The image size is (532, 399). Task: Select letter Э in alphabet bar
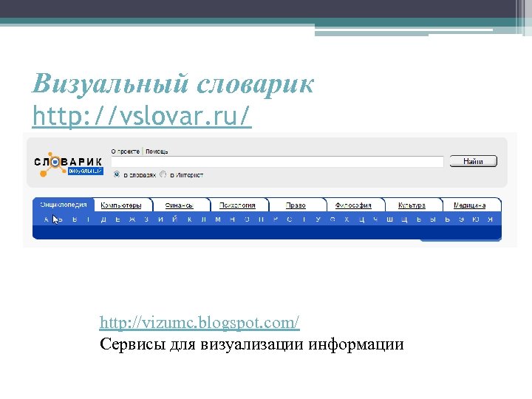(x=461, y=219)
